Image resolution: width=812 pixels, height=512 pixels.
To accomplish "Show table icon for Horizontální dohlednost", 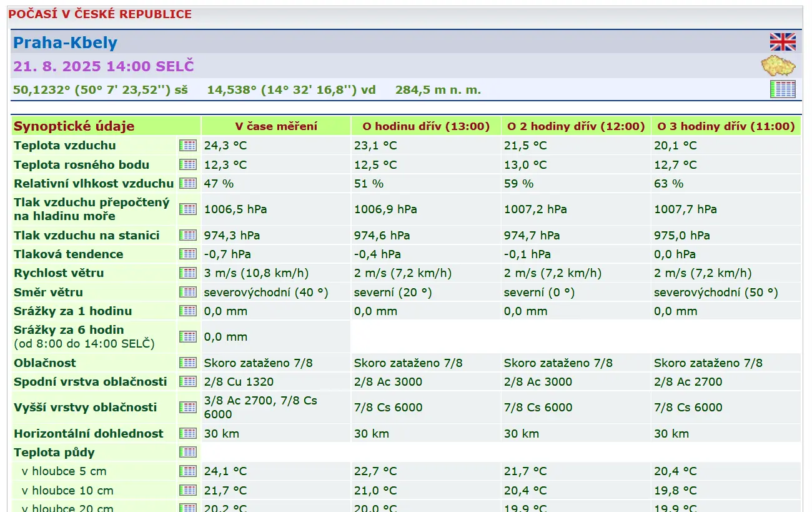I will click(187, 433).
